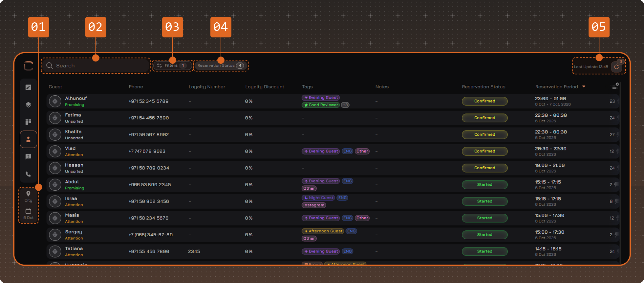644x283 pixels.
Task: Click Sergey's guest avatar
Action: tap(55, 235)
